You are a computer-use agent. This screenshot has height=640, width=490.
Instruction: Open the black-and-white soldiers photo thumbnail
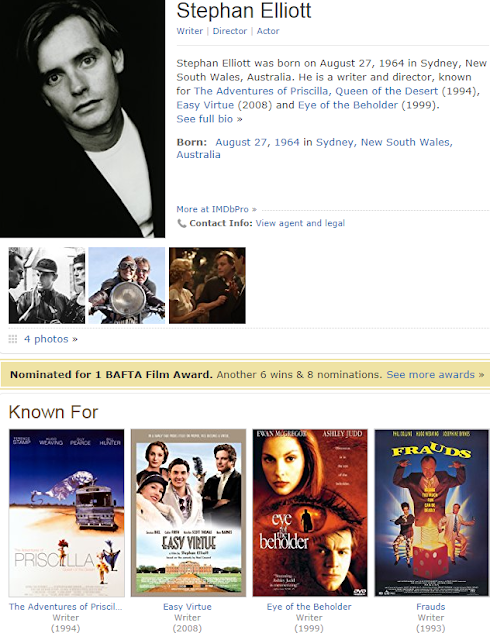(47, 285)
